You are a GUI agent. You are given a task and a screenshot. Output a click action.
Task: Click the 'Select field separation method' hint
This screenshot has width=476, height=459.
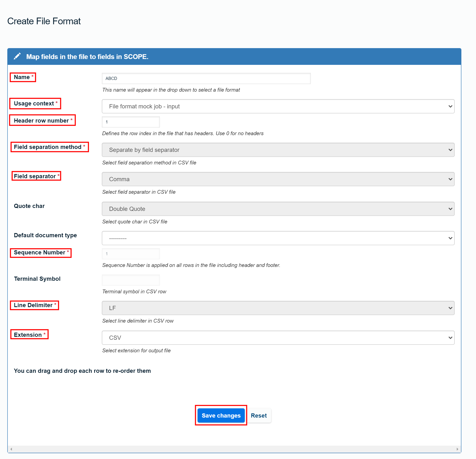point(149,163)
